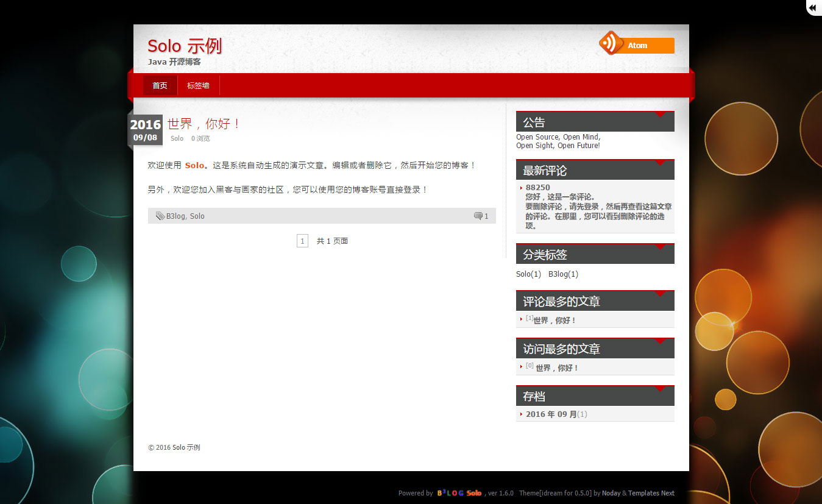This screenshot has width=822, height=504.
Task: Open the post titled 世界，你好！
Action: point(204,124)
